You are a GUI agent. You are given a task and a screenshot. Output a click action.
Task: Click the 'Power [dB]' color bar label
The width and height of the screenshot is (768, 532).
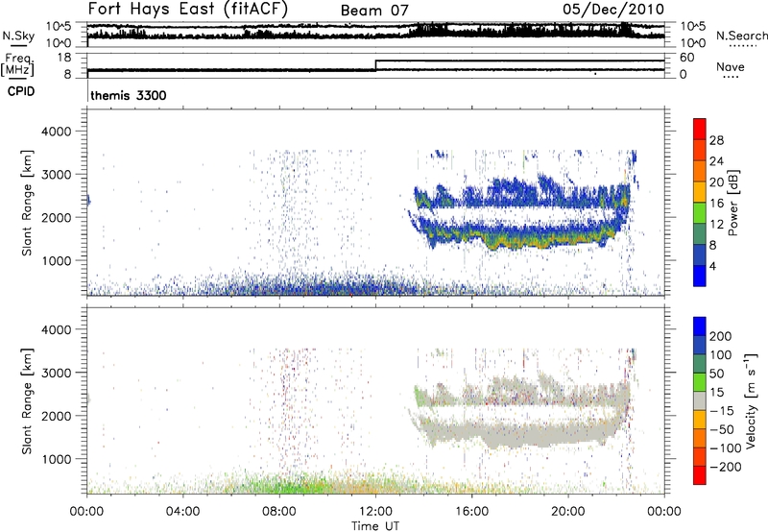[732, 203]
